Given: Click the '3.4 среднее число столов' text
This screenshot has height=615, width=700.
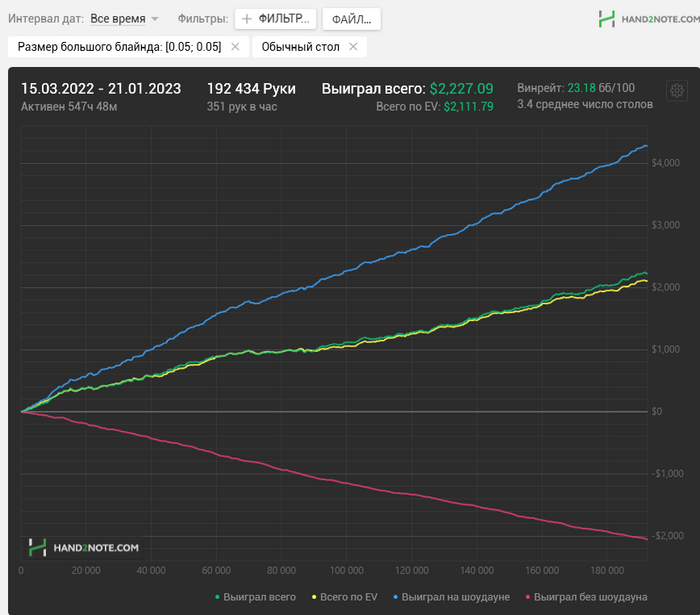Looking at the screenshot, I should point(585,104).
